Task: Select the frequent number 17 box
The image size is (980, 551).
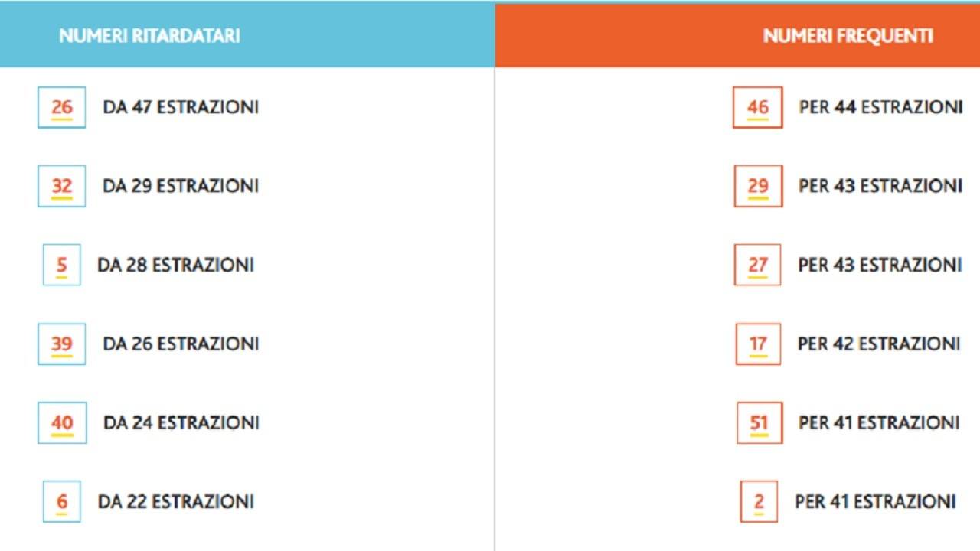Action: click(758, 344)
